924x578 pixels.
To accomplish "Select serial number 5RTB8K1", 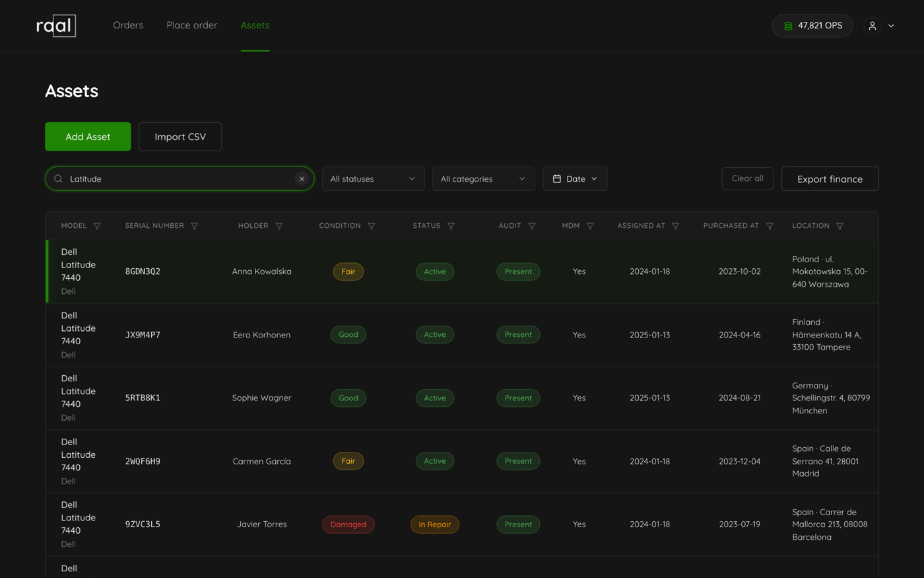I will pos(143,398).
